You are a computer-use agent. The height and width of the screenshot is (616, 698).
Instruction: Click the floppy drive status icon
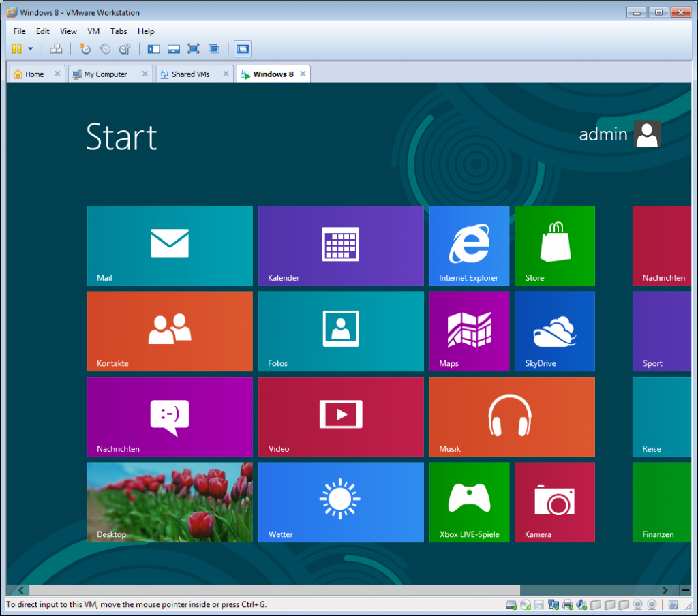[x=539, y=605]
